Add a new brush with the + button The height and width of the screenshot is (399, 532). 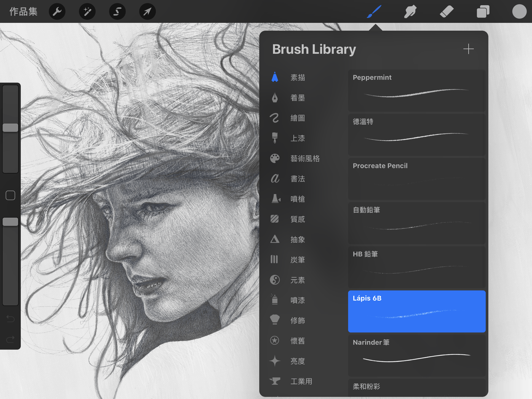[468, 49]
